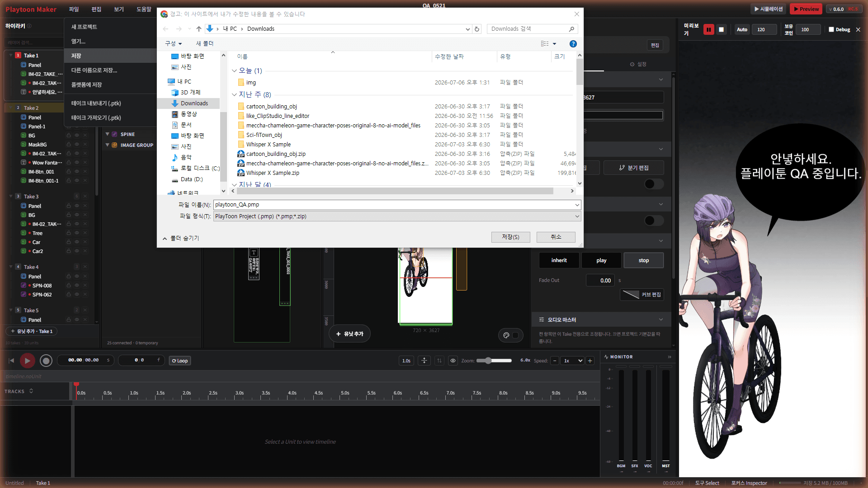Viewport: 868px width, 488px height.
Task: Create a new folder with 새 폴더
Action: click(x=204, y=44)
